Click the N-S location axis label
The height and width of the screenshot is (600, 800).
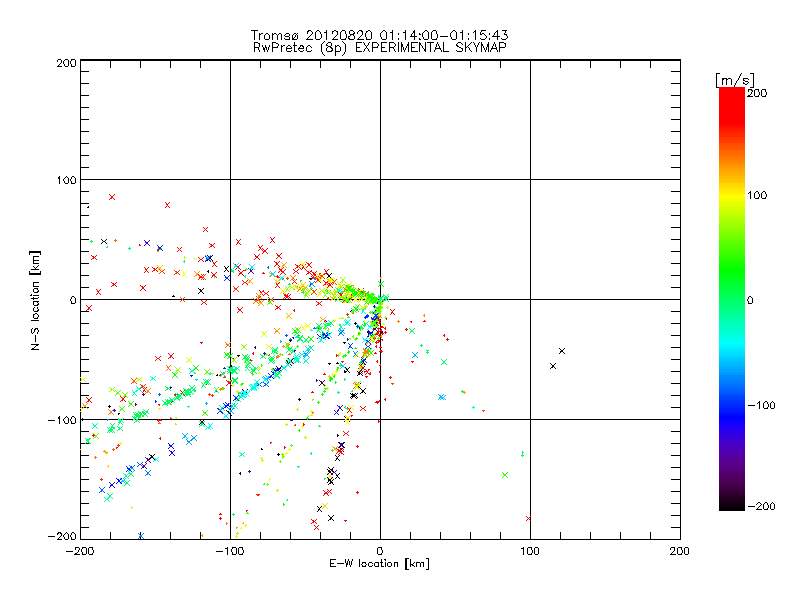36,300
